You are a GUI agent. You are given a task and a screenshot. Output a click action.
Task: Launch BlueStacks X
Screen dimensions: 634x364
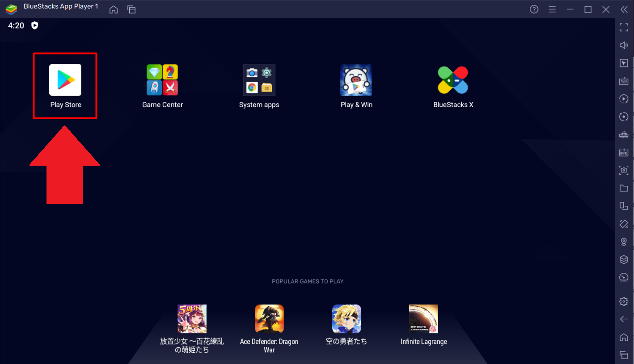453,80
